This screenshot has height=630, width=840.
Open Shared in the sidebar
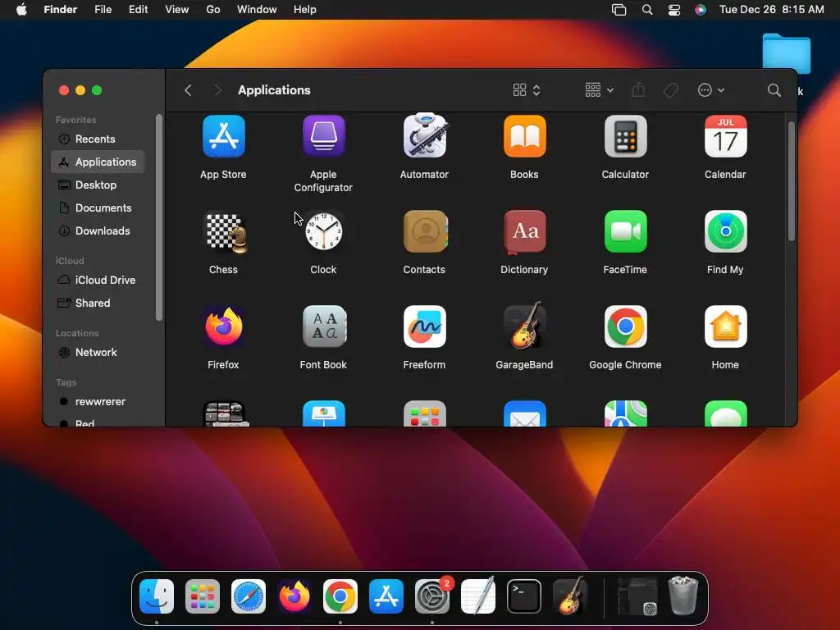tap(98, 304)
